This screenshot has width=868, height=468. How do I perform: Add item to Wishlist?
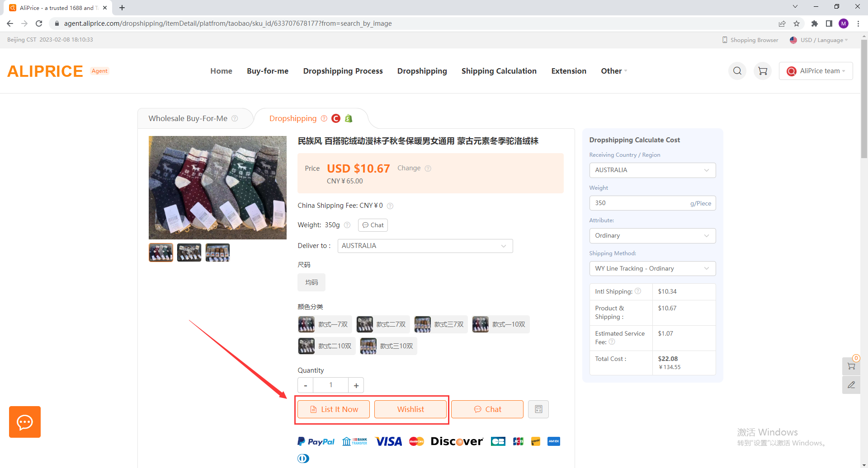[410, 409]
